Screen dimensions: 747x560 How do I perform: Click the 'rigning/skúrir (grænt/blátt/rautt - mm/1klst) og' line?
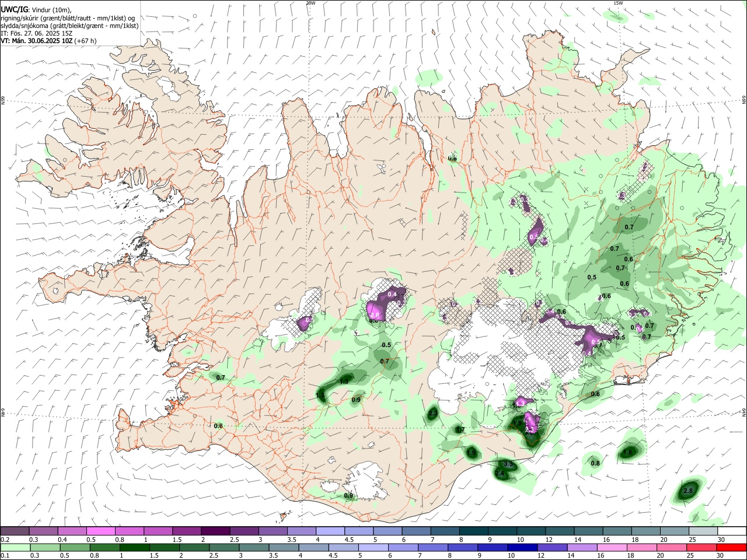point(68,18)
